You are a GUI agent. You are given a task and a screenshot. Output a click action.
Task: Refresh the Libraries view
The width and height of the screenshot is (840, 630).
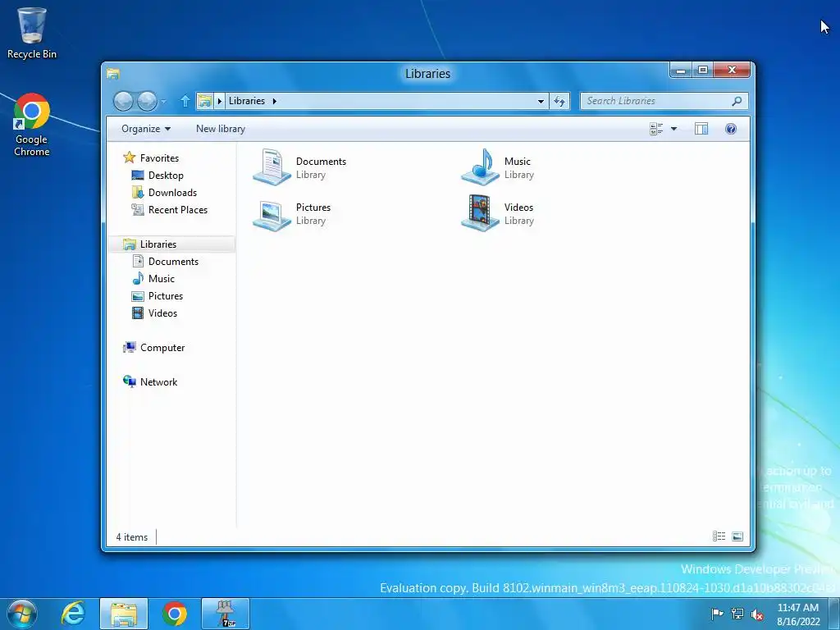coord(559,101)
